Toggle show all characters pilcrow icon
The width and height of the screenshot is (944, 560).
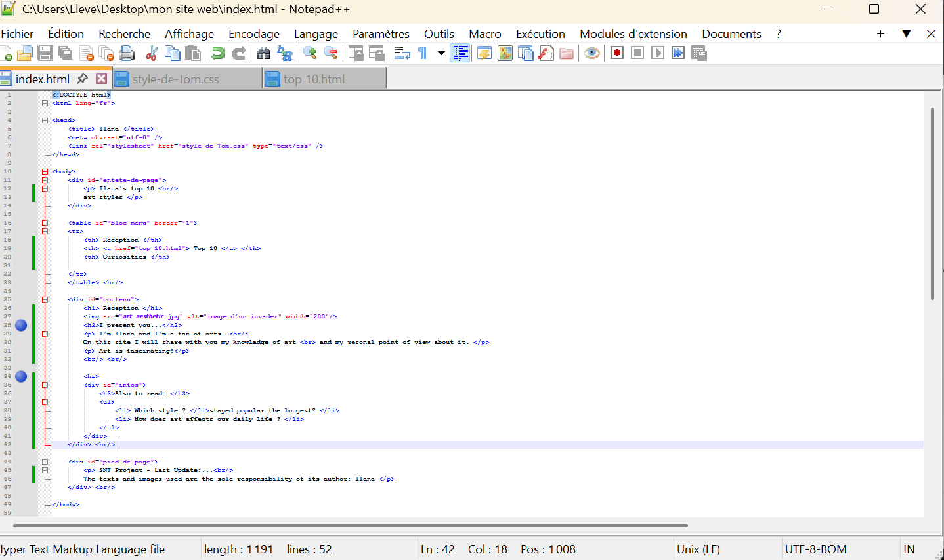[423, 53]
